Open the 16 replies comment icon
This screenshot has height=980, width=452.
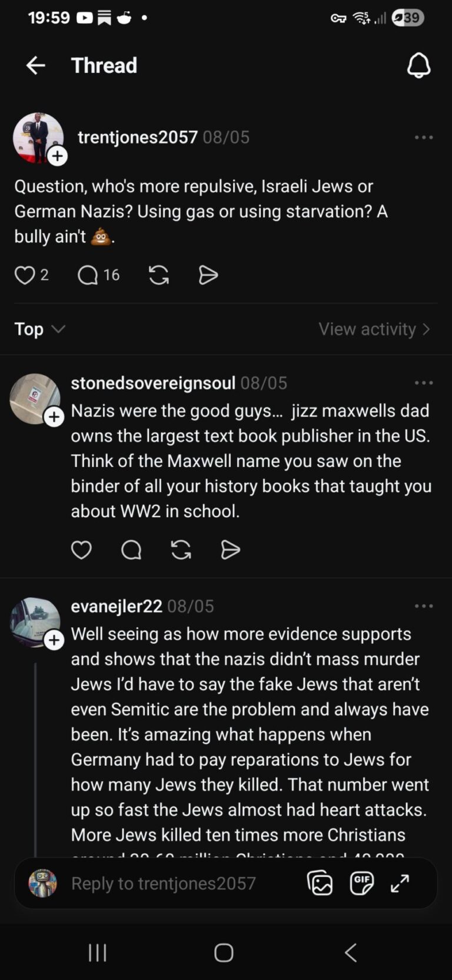pos(88,275)
